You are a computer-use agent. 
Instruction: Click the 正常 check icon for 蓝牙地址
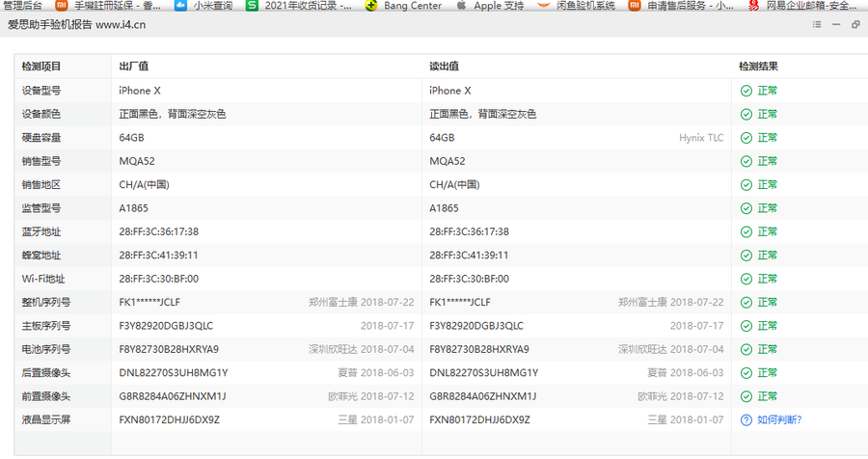[746, 232]
